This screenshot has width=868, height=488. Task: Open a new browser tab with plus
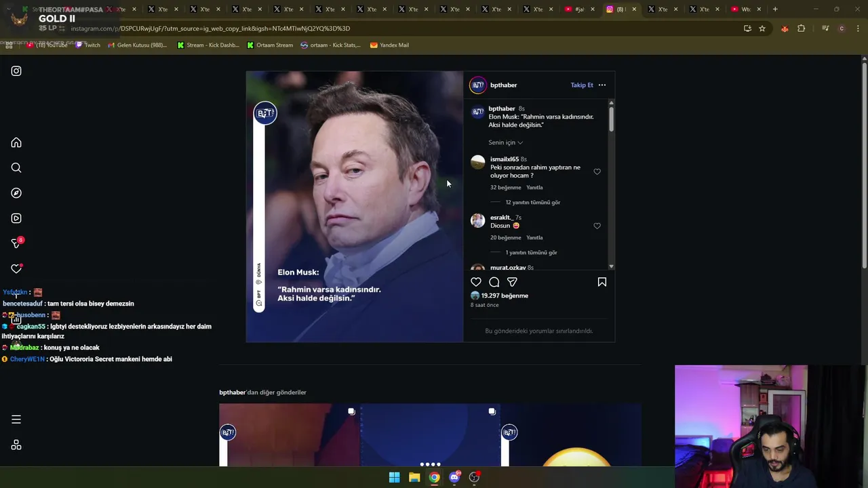click(x=775, y=9)
